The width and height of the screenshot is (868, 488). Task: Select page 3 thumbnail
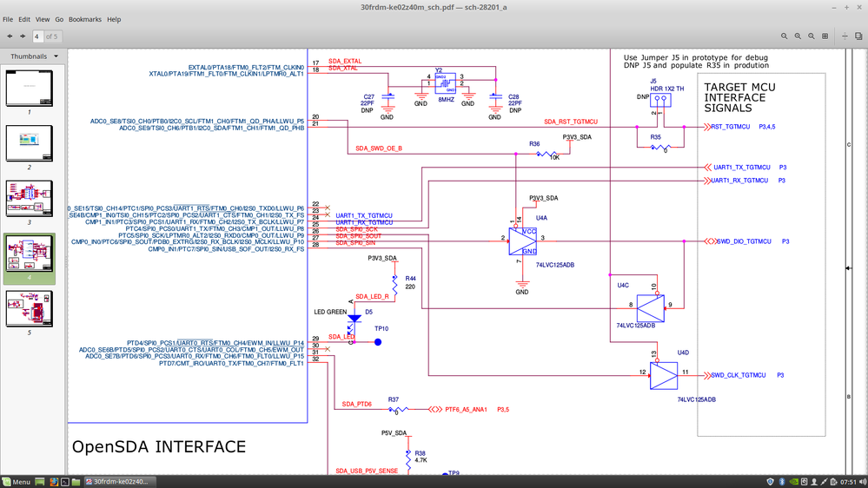tap(30, 199)
